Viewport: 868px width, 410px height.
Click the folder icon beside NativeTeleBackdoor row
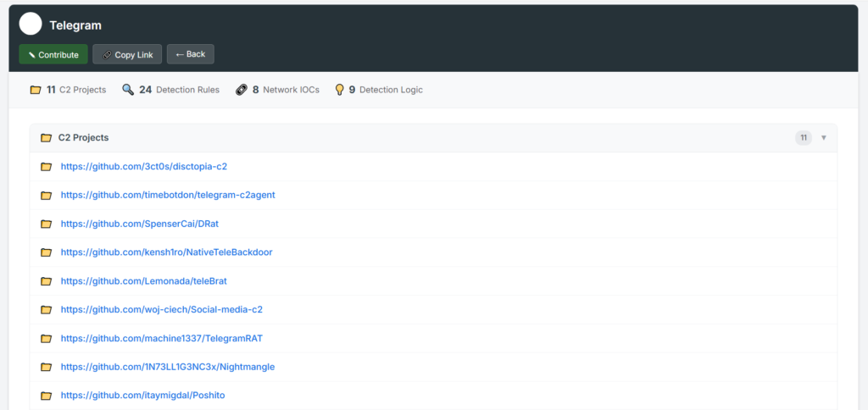pyautogui.click(x=46, y=252)
